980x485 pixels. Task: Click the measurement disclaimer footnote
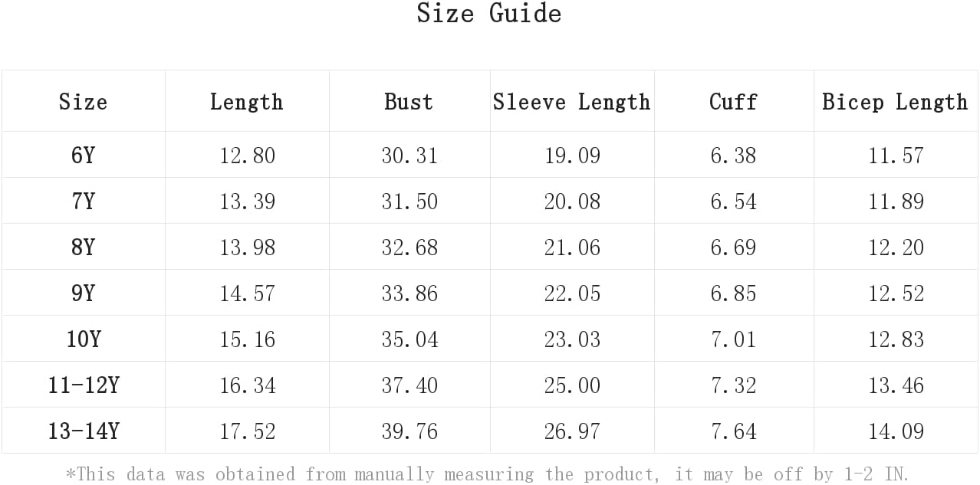488,474
